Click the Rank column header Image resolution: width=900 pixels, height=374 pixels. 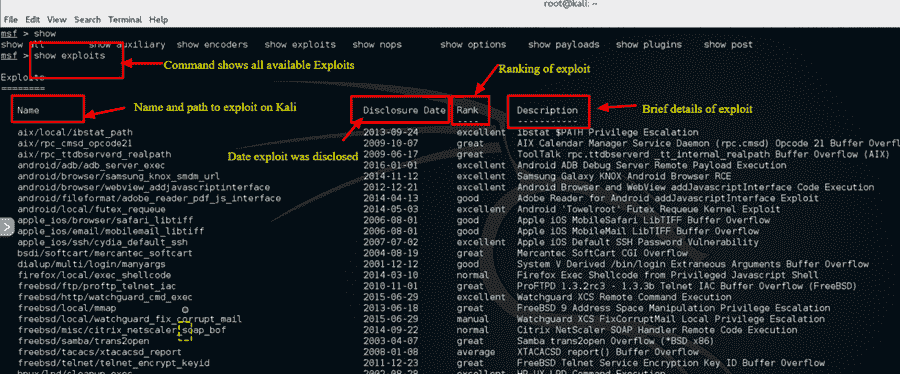467,110
